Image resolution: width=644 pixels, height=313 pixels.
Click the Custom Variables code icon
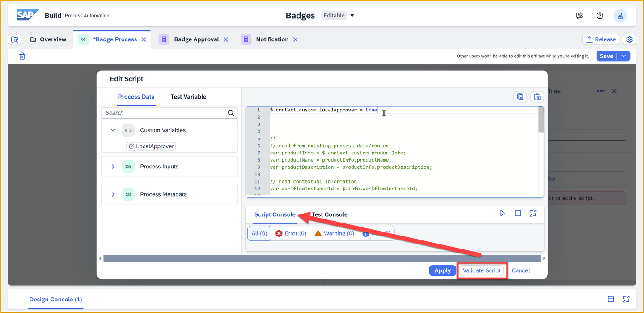[128, 130]
